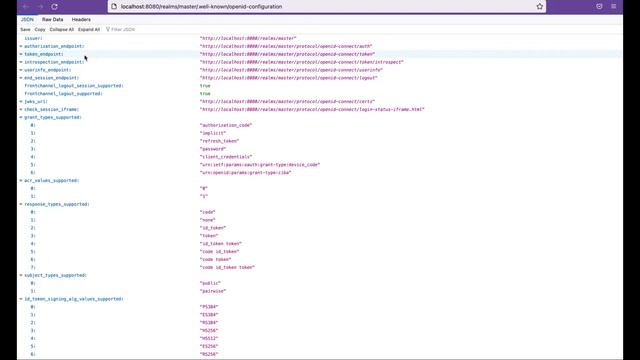The image size is (640, 360).
Task: Select the "ES256" signing algorithm value
Action: tap(209, 346)
